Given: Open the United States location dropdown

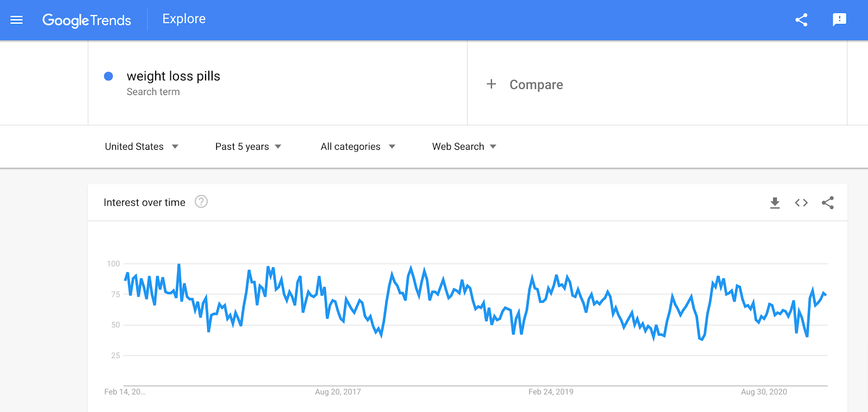Looking at the screenshot, I should [141, 146].
